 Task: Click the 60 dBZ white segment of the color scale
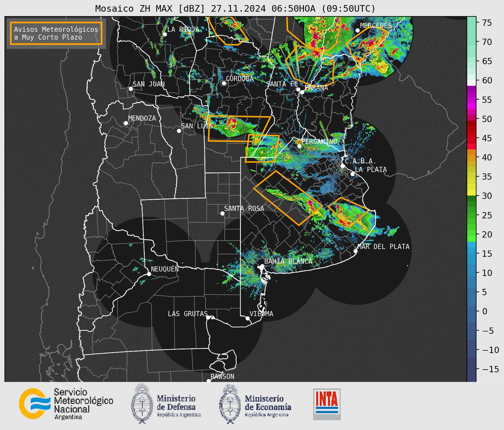pos(471,83)
